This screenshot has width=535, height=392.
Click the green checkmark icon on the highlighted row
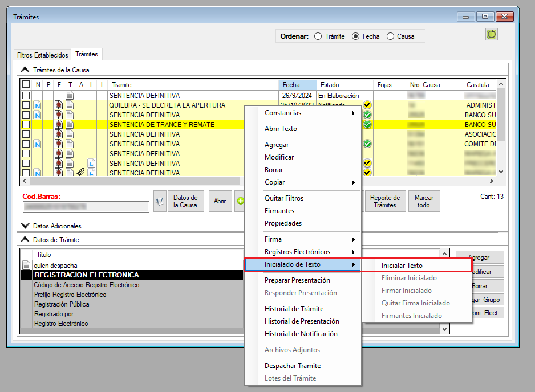(367, 125)
